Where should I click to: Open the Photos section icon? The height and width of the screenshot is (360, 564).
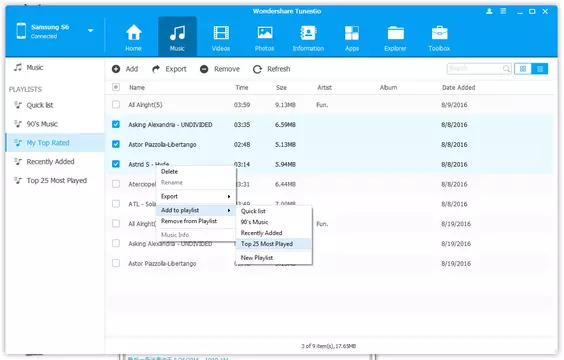click(x=265, y=33)
